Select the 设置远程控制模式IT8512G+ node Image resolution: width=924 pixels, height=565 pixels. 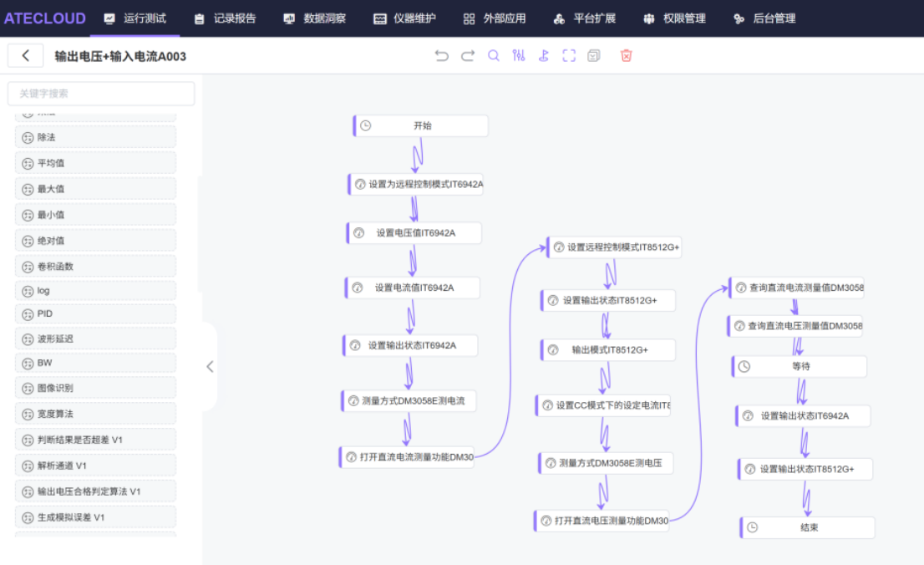[615, 247]
